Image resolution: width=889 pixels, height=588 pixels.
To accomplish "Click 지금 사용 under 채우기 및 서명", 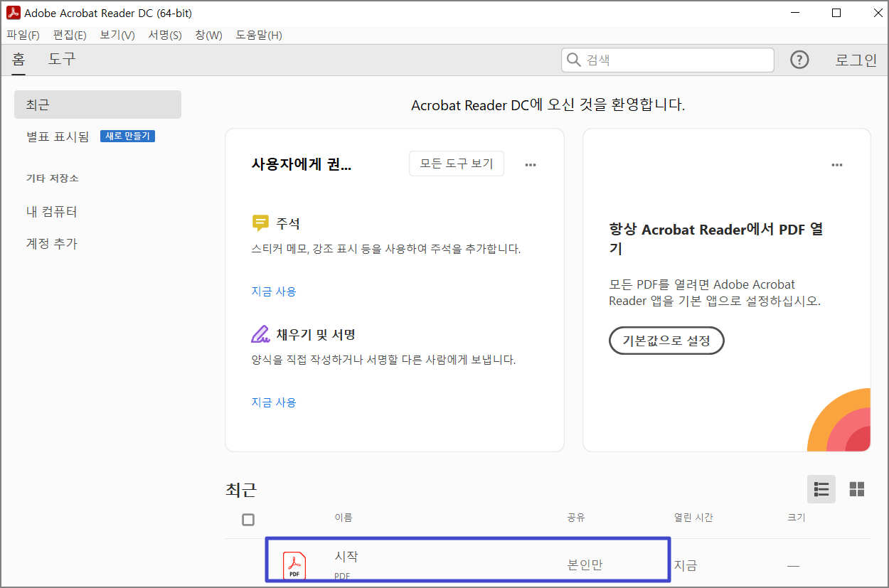I will 274,402.
